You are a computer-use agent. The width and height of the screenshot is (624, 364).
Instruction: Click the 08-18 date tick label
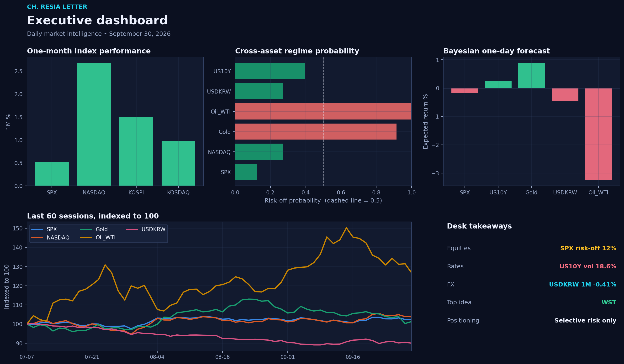click(222, 357)
